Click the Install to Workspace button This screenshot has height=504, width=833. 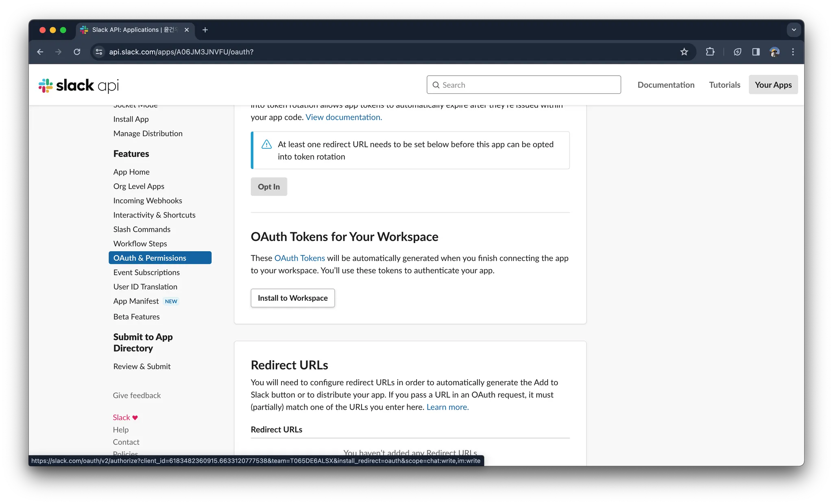292,298
